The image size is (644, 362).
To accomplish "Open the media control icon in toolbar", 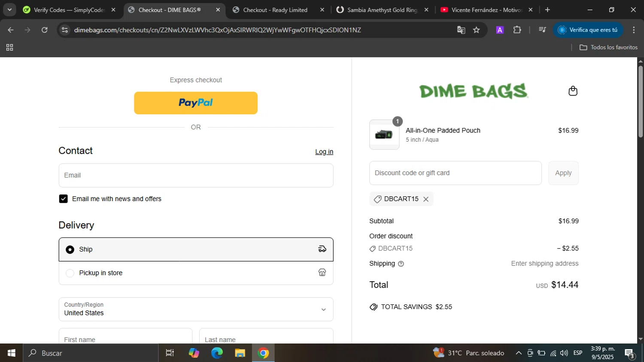I will pyautogui.click(x=542, y=30).
